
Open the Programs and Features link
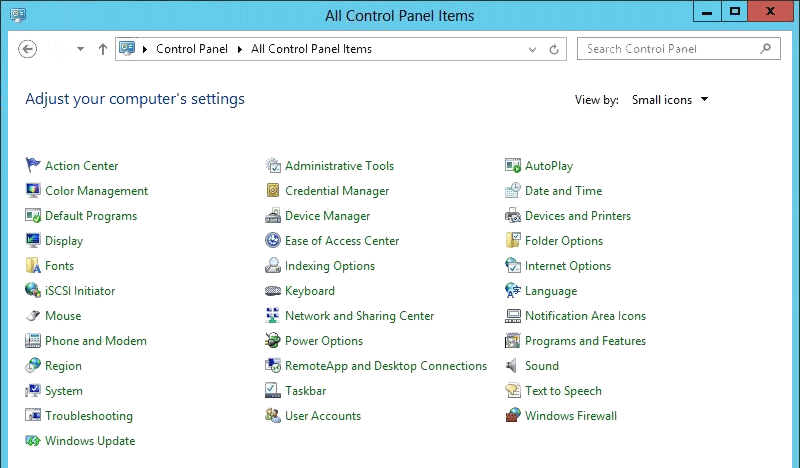[585, 341]
